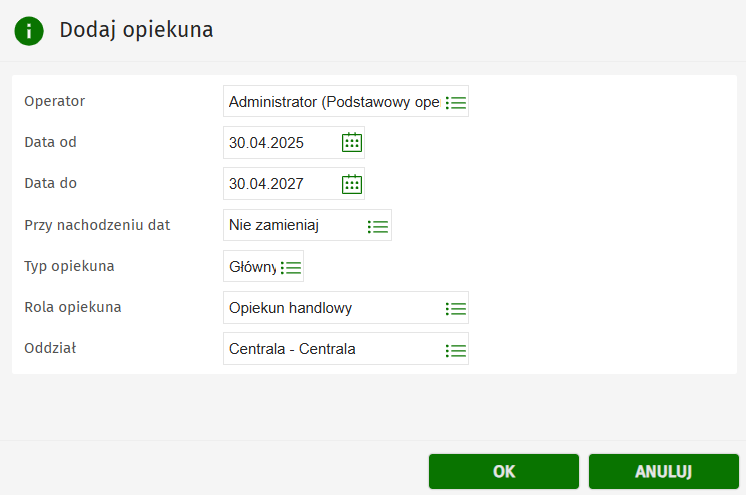This screenshot has height=495, width=746.
Task: Open list icon for Rola opiekuna
Action: tap(456, 309)
